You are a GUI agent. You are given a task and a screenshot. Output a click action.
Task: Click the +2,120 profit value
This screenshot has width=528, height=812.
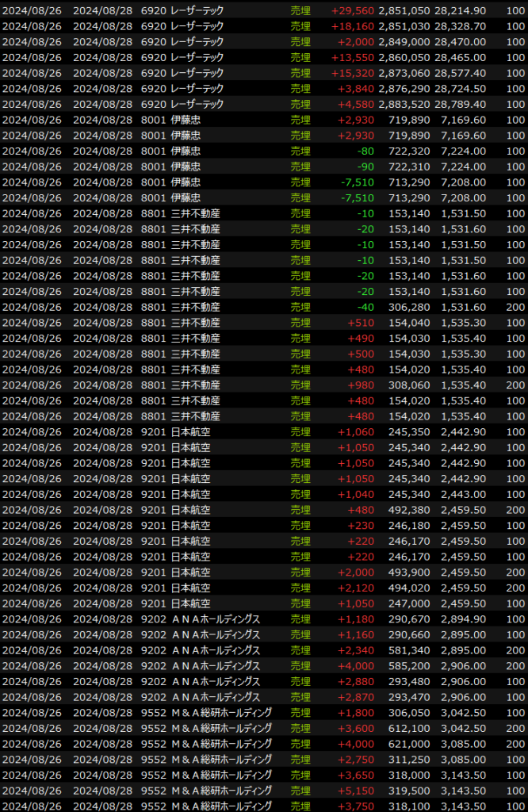coord(357,588)
